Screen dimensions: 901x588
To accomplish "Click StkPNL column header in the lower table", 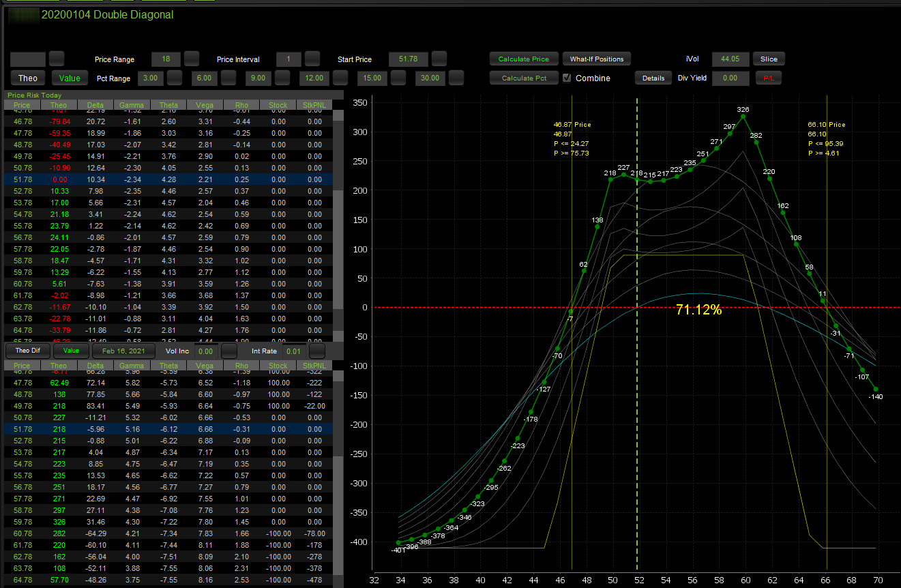I will [314, 366].
